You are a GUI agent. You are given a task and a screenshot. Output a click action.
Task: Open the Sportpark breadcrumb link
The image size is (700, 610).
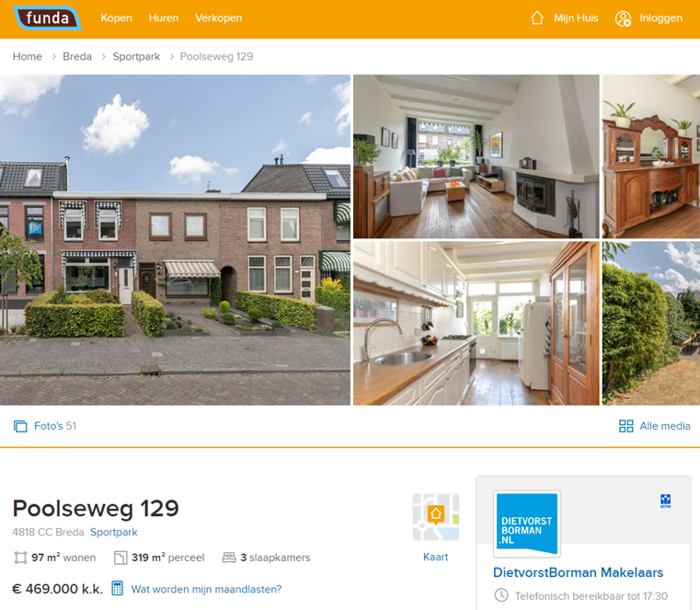click(136, 56)
